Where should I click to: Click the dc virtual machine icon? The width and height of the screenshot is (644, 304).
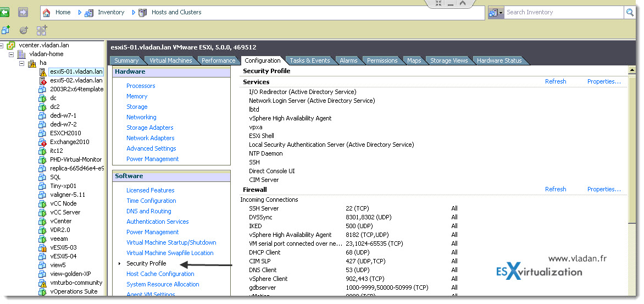click(43, 98)
